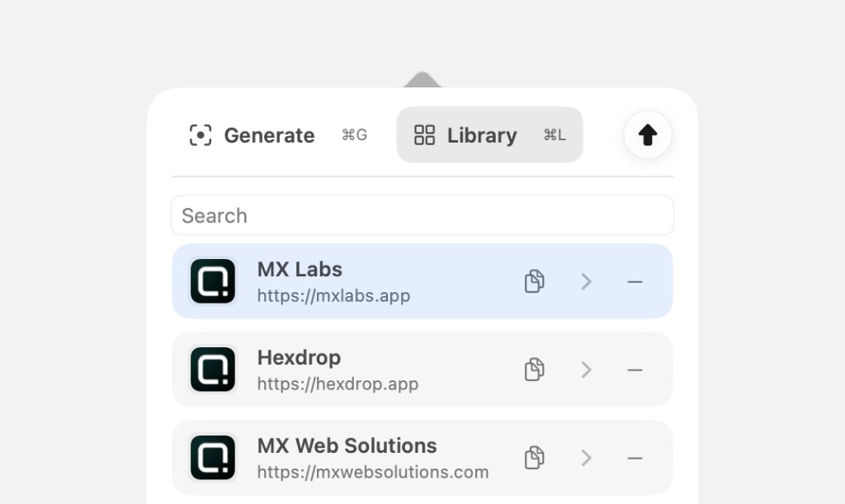Copy the Hexdrop entry
The height and width of the screenshot is (504, 845).
pos(534,370)
